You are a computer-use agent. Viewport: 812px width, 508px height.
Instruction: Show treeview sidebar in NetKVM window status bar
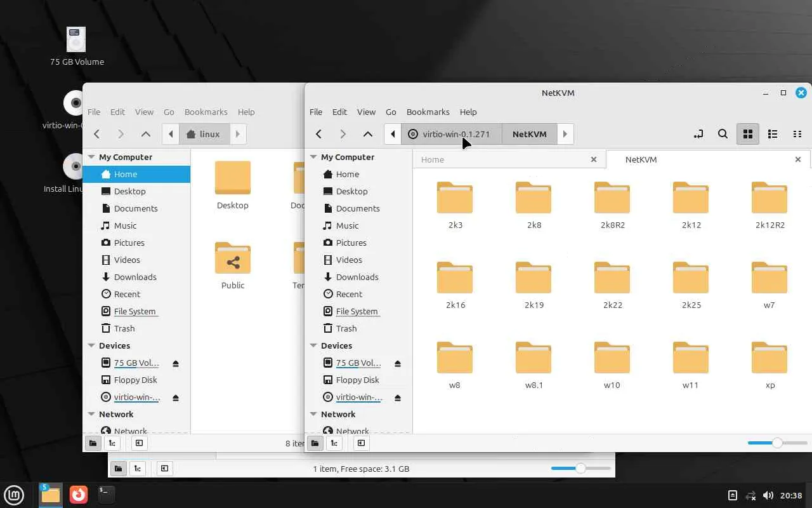pyautogui.click(x=334, y=443)
